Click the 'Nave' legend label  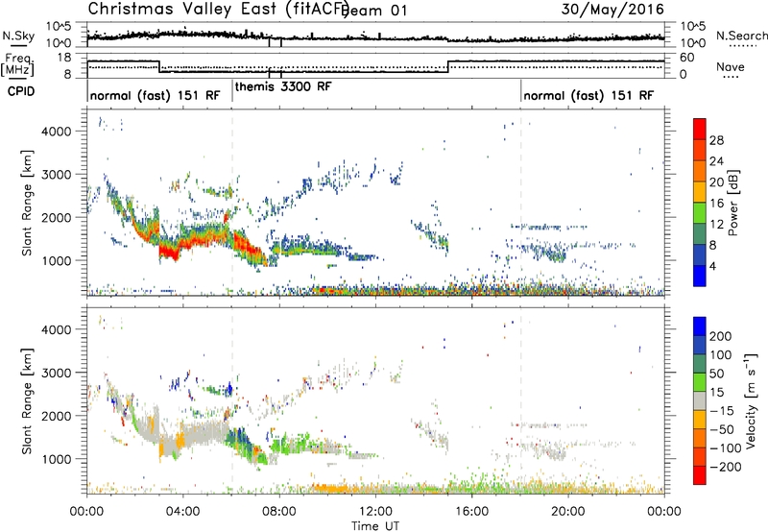pyautogui.click(x=731, y=67)
